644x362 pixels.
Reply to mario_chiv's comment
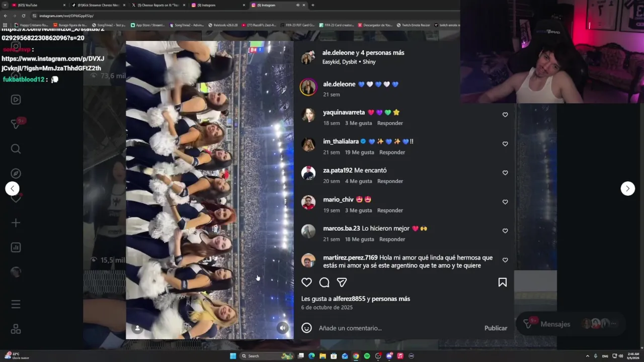pos(390,210)
